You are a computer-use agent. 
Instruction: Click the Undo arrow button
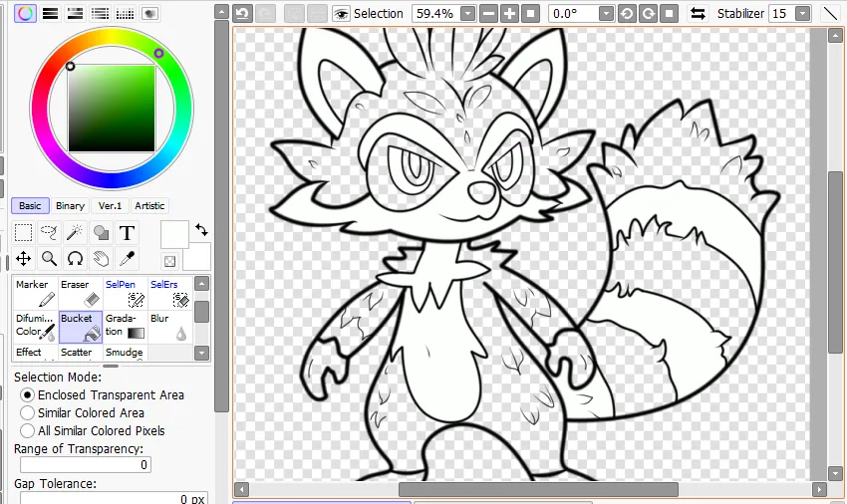click(243, 14)
